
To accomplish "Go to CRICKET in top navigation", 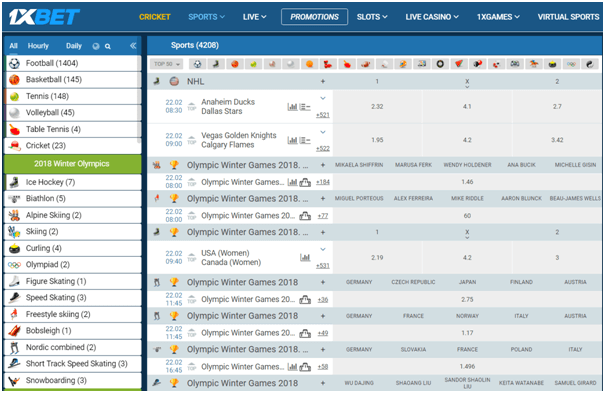I will tap(155, 17).
